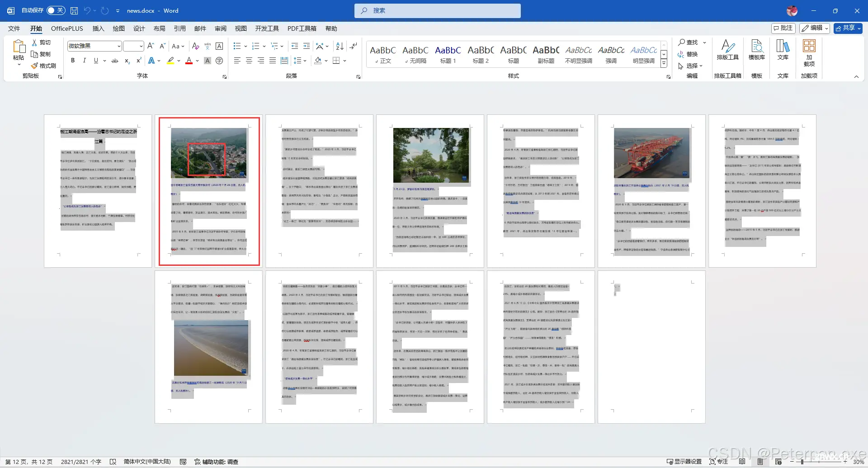Align text right in paragraph group
Image resolution: width=868 pixels, height=468 pixels.
(260, 61)
